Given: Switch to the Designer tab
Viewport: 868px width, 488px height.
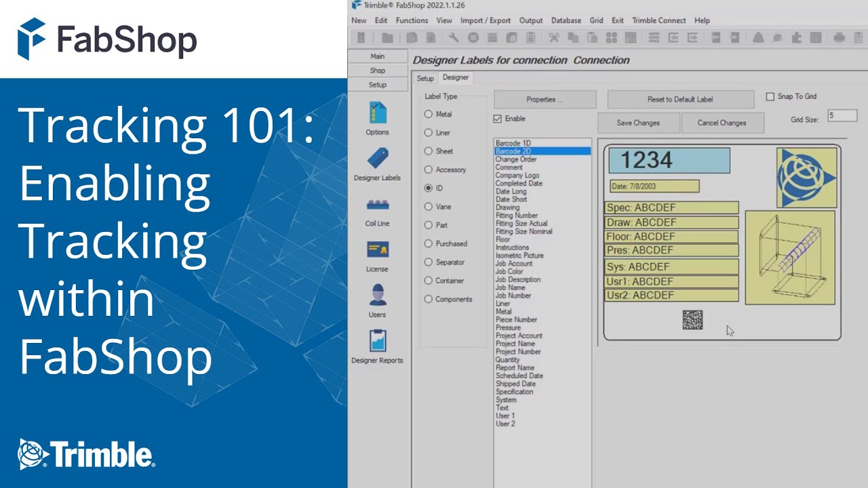Looking at the screenshot, I should 456,78.
